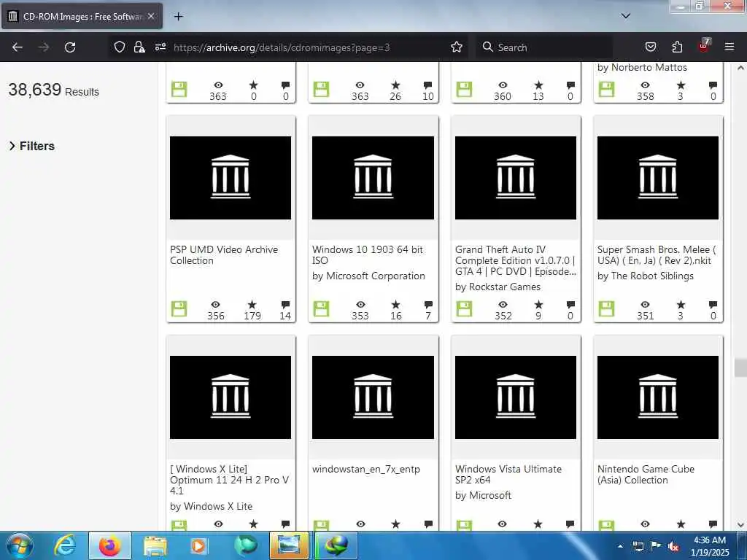Open Super Smash Bros. Melee thumbnail
The image size is (747, 560).
[x=658, y=178]
